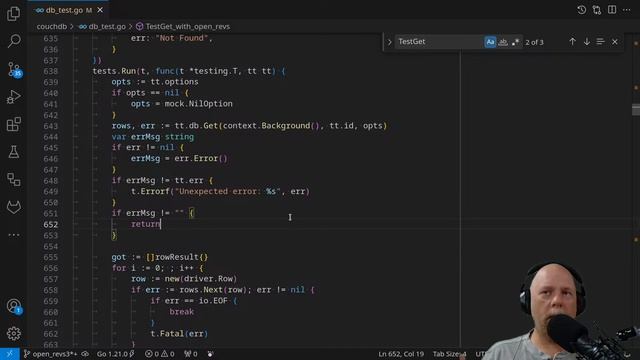The width and height of the screenshot is (640, 360).
Task: Toggle Match Whole Word in find widget
Action: point(503,42)
